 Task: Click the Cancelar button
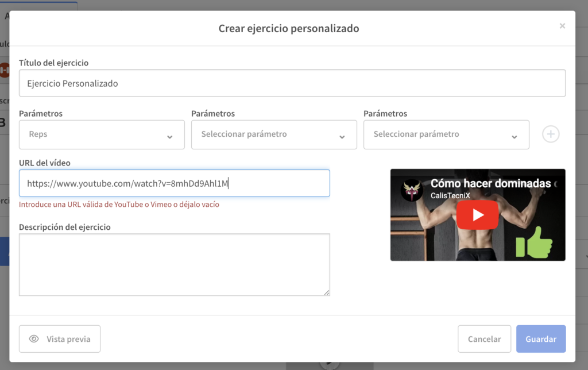pyautogui.click(x=484, y=339)
